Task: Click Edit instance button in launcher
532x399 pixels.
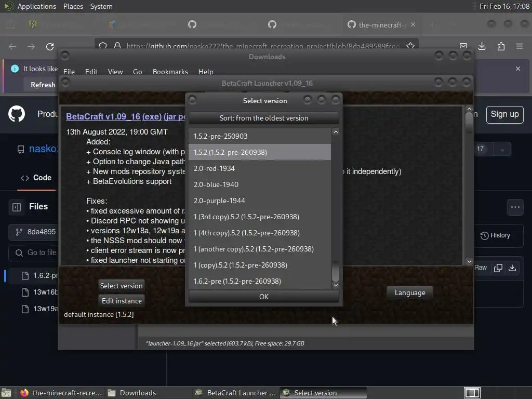Action: click(x=122, y=301)
